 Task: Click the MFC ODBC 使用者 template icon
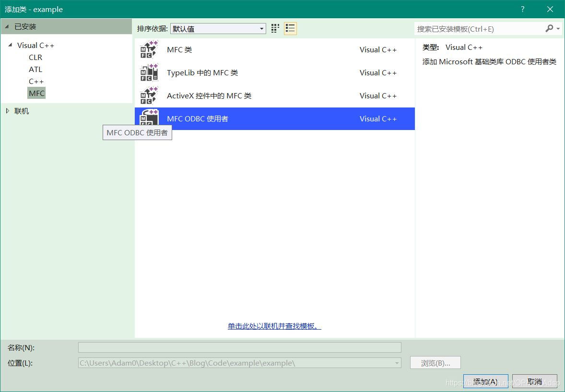tap(149, 118)
